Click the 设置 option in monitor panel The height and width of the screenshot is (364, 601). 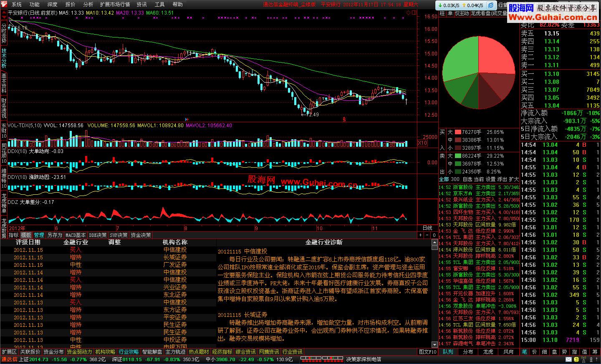click(491, 179)
